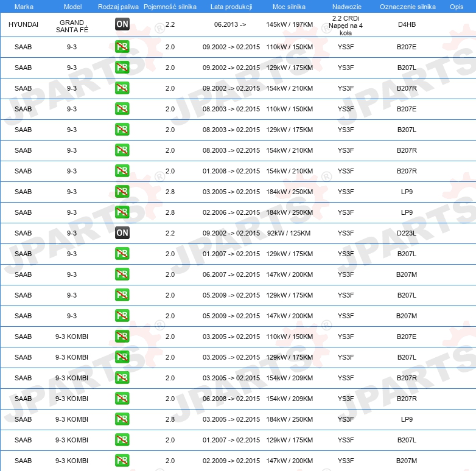The image size is (476, 471).
Task: Click the 'Moc silnika' column header
Action: [289, 7]
